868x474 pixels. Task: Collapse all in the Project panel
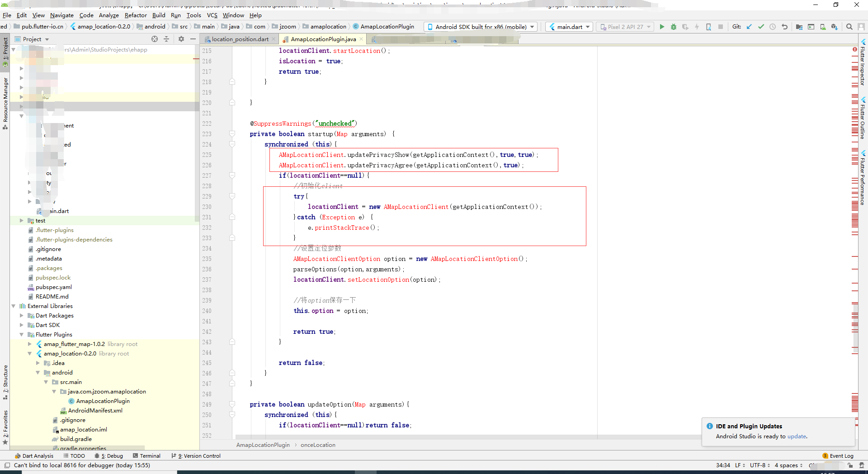pos(166,39)
